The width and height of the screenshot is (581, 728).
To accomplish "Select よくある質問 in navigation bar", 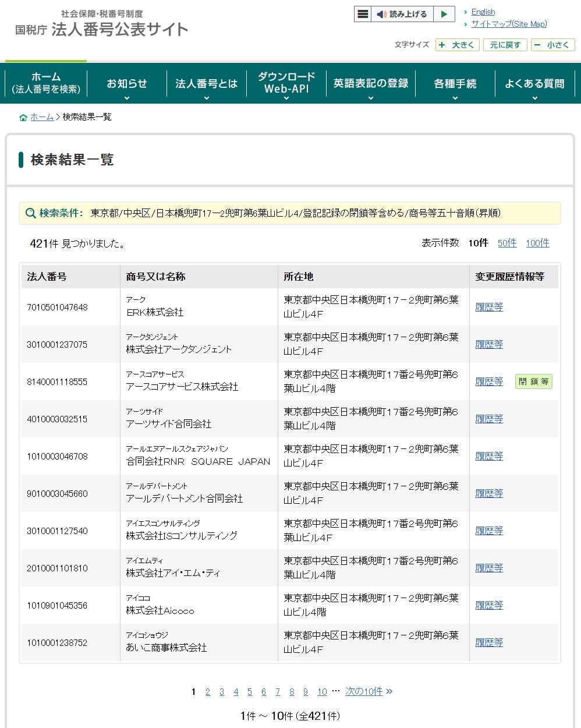I will click(x=534, y=84).
